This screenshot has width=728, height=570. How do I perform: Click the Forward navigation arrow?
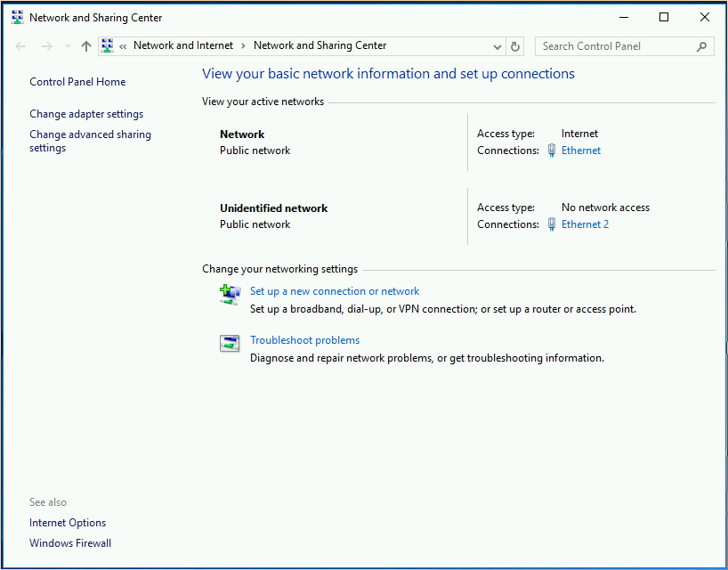pos(47,46)
